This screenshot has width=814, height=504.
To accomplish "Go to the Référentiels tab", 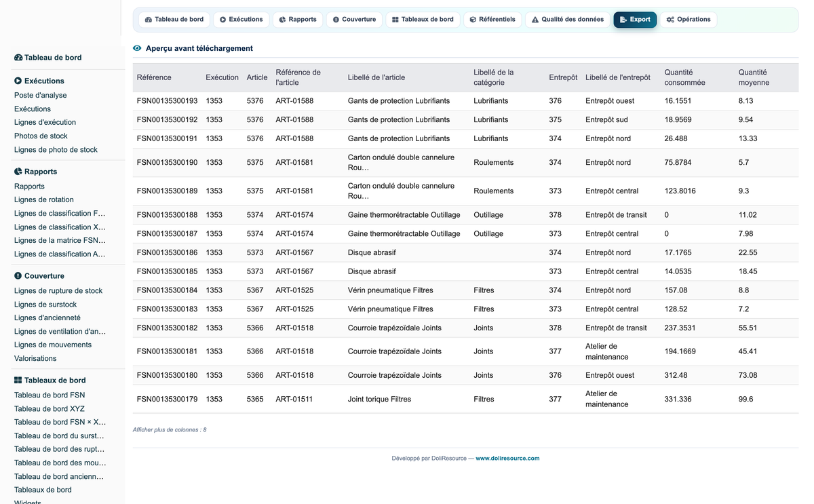I will pos(492,20).
